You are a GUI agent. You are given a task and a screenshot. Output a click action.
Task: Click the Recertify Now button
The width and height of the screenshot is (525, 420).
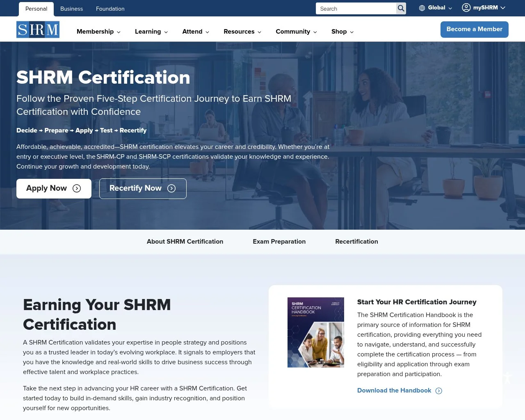[143, 189]
